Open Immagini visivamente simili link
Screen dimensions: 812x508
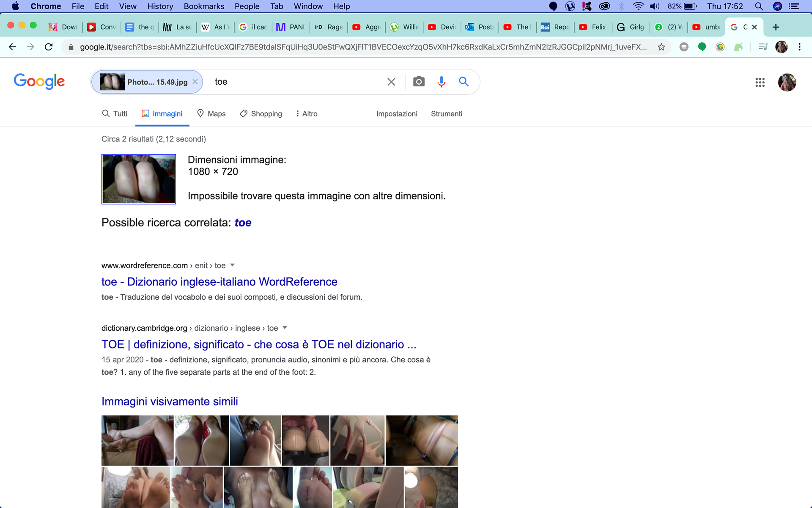point(170,401)
